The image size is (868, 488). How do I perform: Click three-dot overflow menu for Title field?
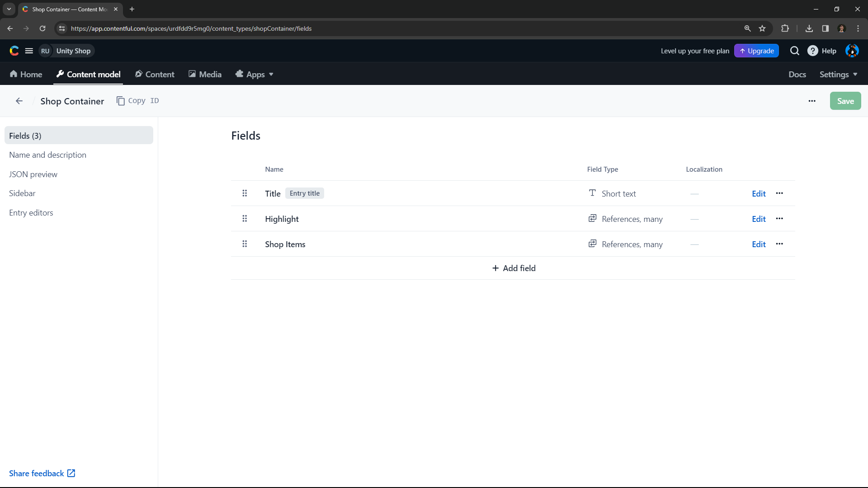[780, 193]
